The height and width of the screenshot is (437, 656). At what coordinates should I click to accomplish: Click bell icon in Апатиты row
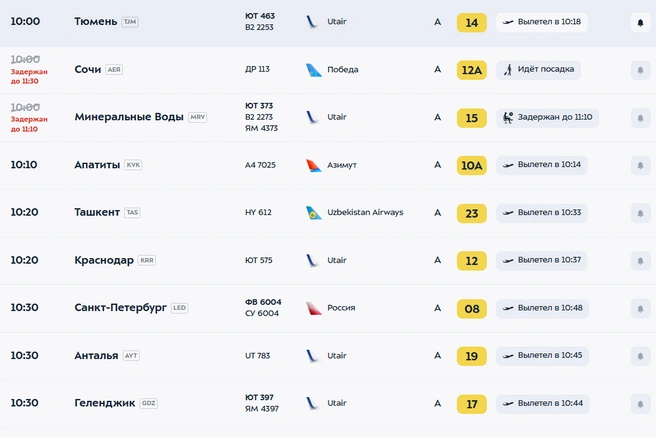coord(640,166)
